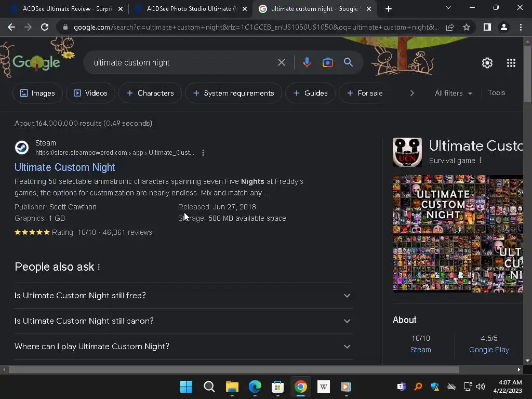Open search Tools
This screenshot has height=399, width=532.
[496, 92]
